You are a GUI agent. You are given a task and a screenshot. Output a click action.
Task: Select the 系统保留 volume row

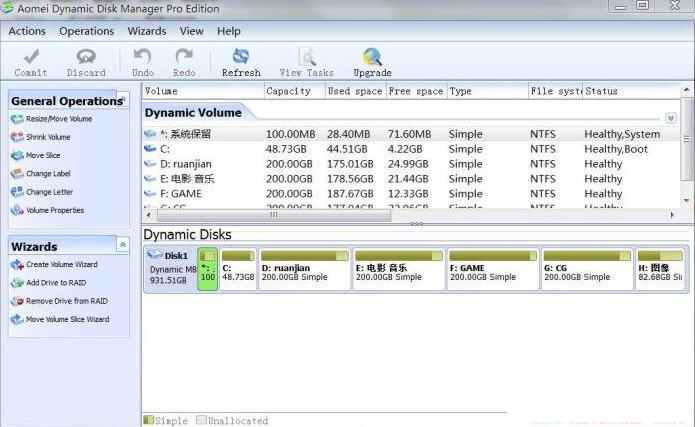411,134
